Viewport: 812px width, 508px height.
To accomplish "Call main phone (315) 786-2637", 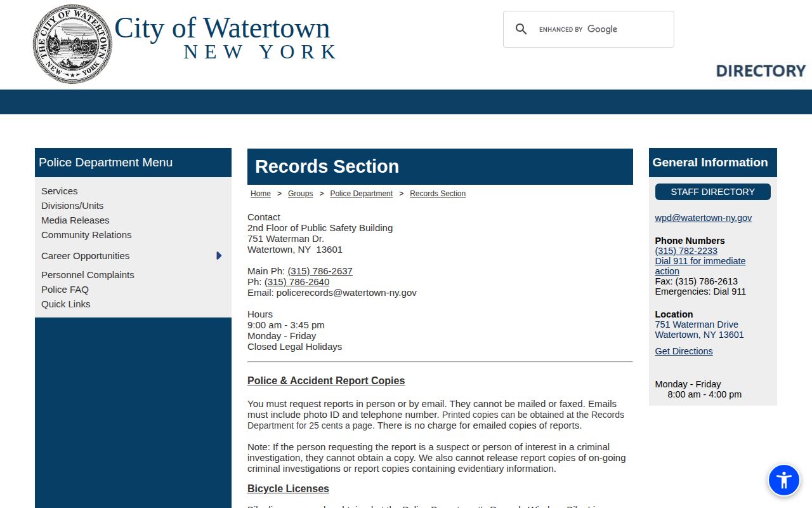I will [x=320, y=271].
